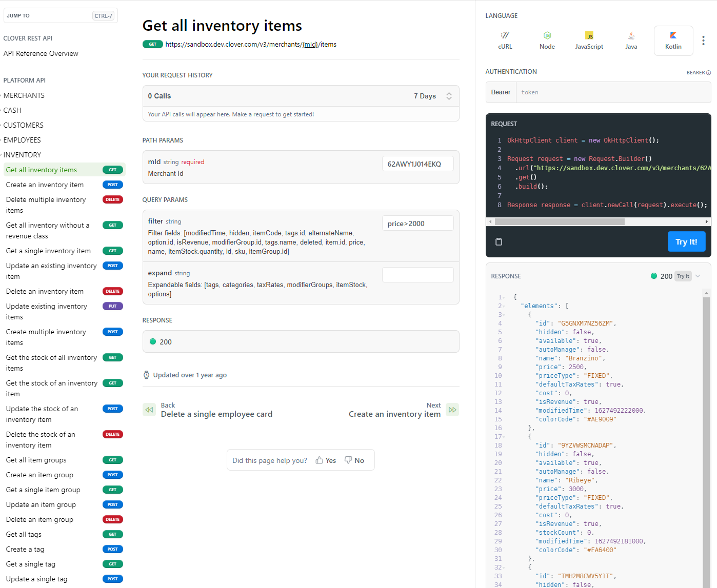Click POST badge for Update a single tag
This screenshot has height=588, width=717.
(x=113, y=579)
